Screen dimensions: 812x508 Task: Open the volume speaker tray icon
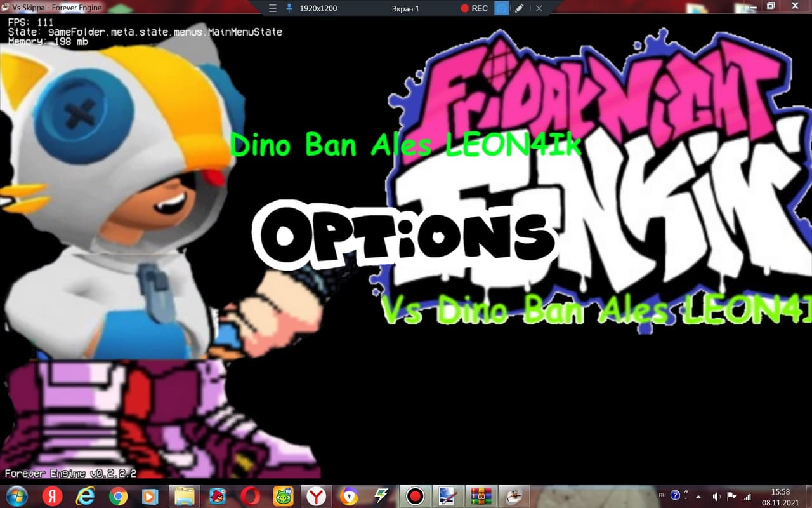point(716,496)
